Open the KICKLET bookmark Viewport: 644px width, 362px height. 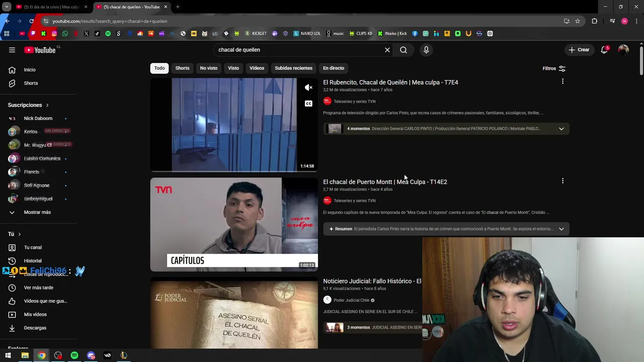click(x=256, y=34)
